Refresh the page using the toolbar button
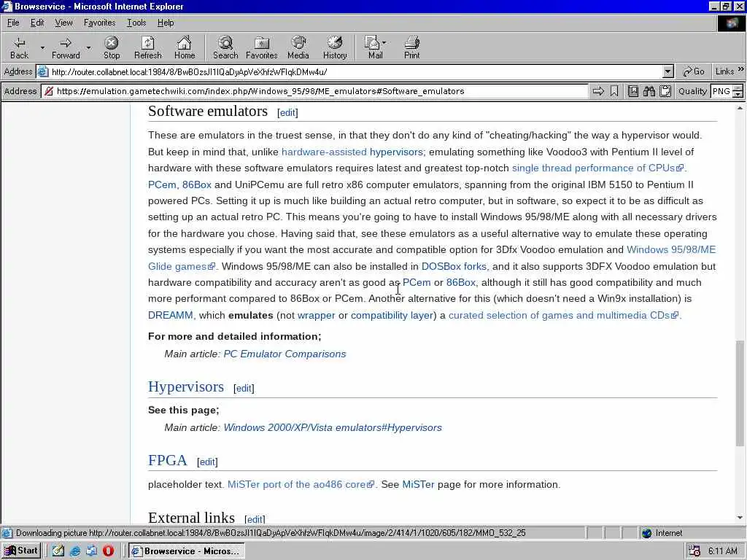 [x=147, y=47]
